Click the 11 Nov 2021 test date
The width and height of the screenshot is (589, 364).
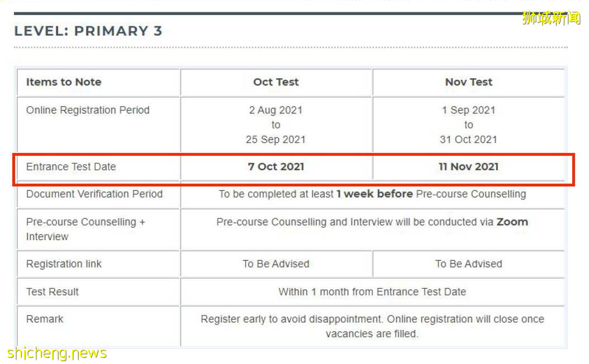coord(468,166)
